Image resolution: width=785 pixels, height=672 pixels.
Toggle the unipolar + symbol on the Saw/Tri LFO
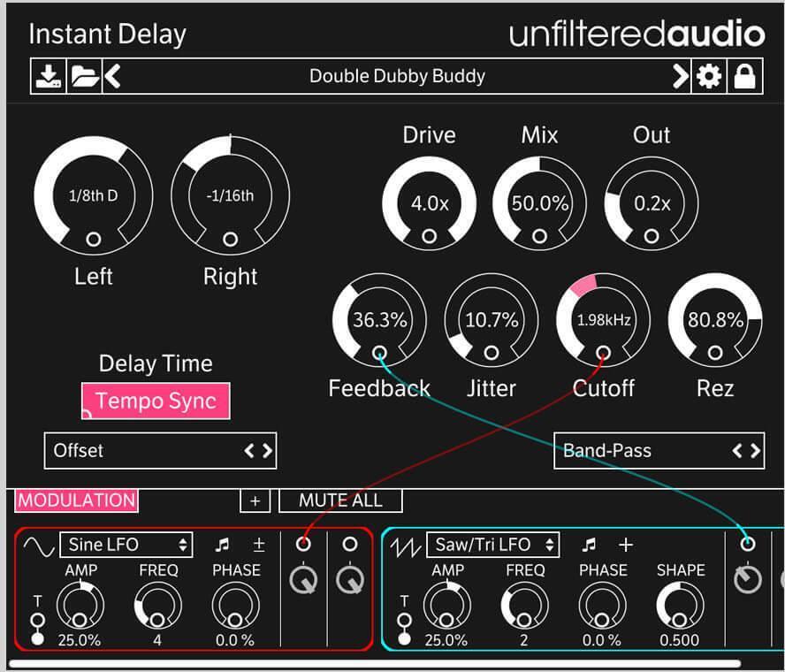pyautogui.click(x=625, y=545)
